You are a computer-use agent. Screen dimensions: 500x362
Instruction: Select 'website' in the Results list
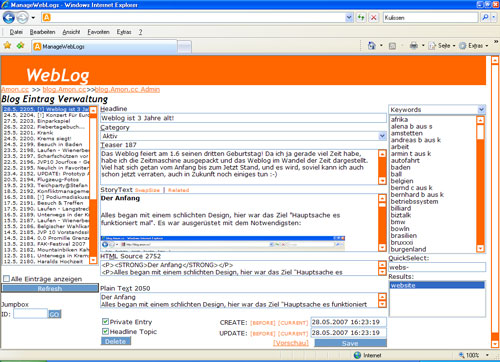(x=437, y=285)
